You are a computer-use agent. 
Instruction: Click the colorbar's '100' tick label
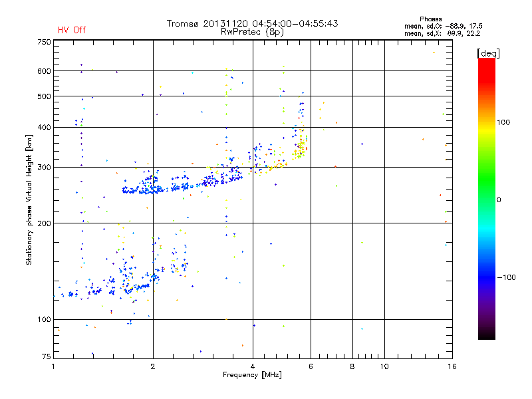click(503, 122)
